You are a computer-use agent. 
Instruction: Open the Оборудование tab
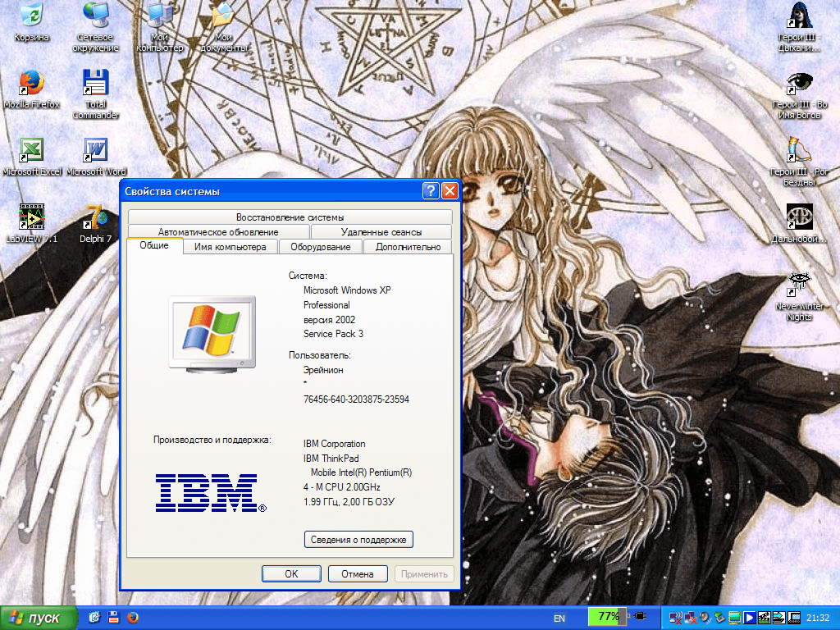320,247
